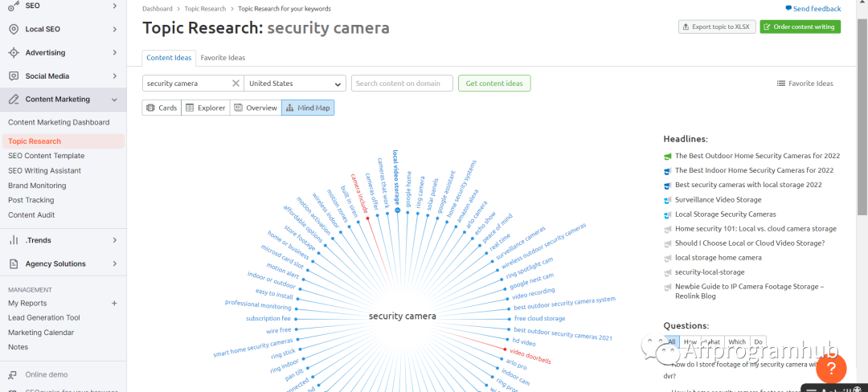Click the Social Media chat icon

[x=14, y=76]
